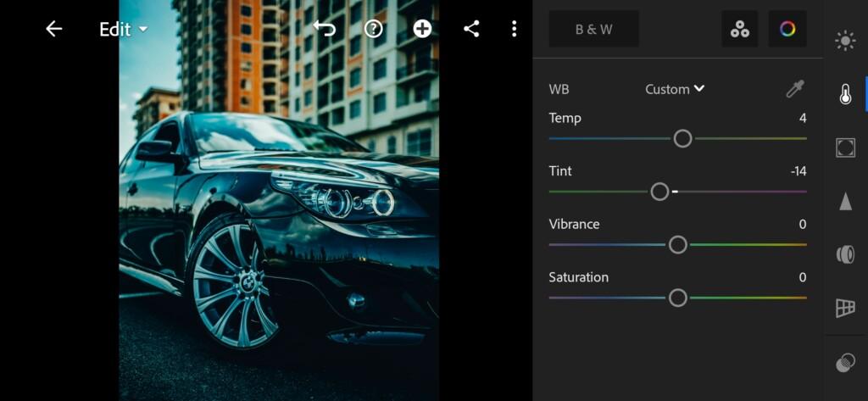Undo the last adjustment
The image size is (868, 401).
[325, 29]
